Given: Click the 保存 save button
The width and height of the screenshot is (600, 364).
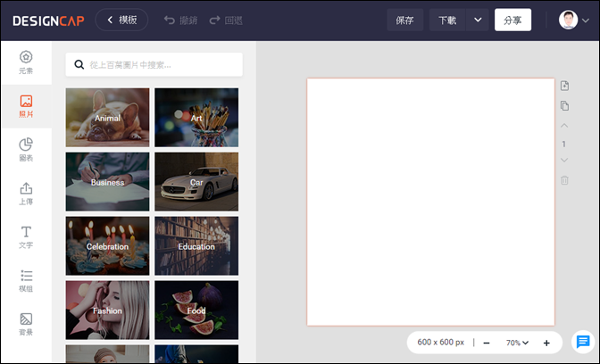Looking at the screenshot, I should coord(404,20).
